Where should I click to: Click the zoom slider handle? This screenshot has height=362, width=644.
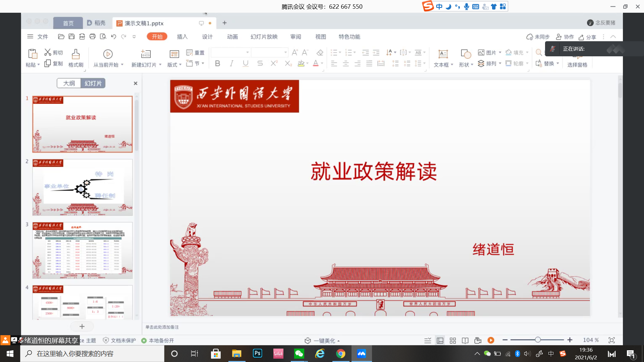(x=538, y=340)
